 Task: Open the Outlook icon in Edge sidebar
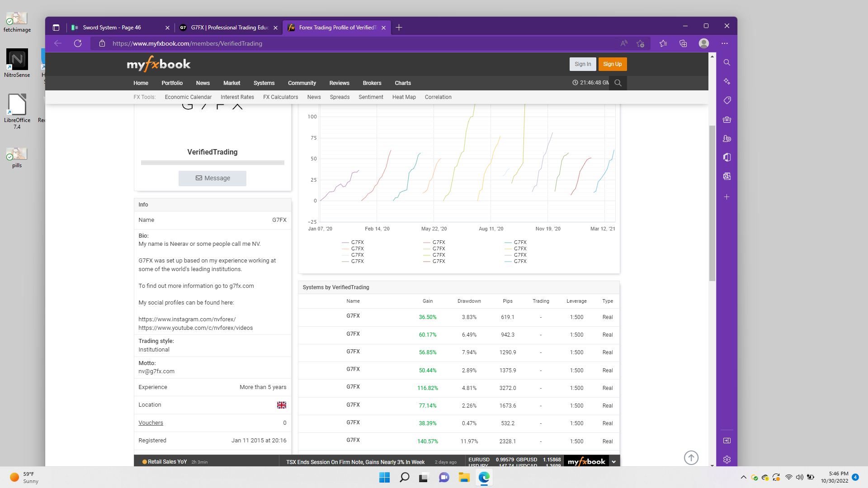click(726, 176)
